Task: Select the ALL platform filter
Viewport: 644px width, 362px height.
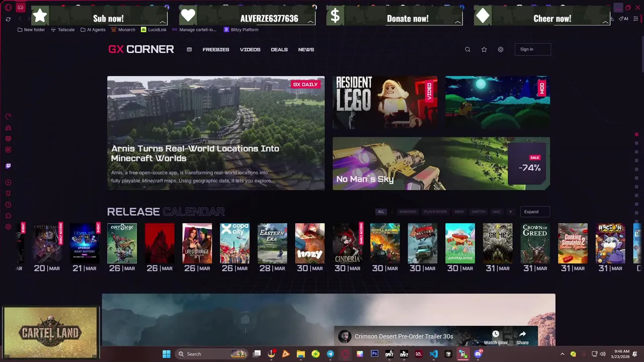Action: (x=381, y=212)
